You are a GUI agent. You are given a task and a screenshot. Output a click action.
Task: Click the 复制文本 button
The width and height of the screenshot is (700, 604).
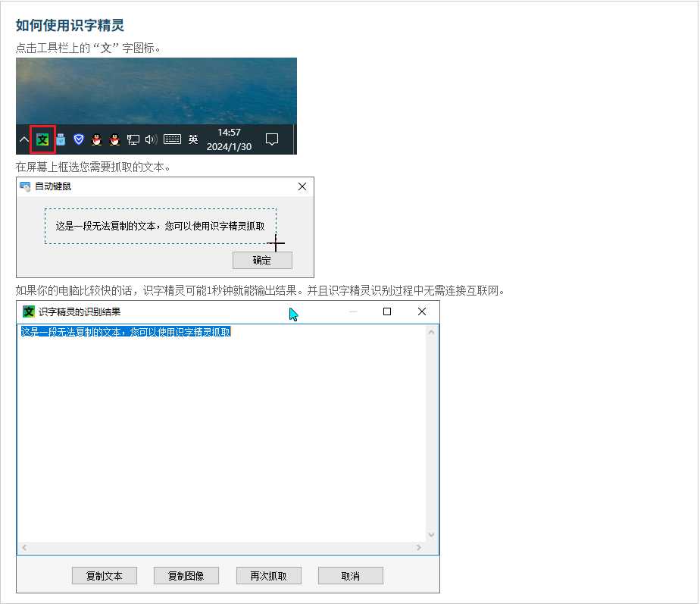(105, 575)
